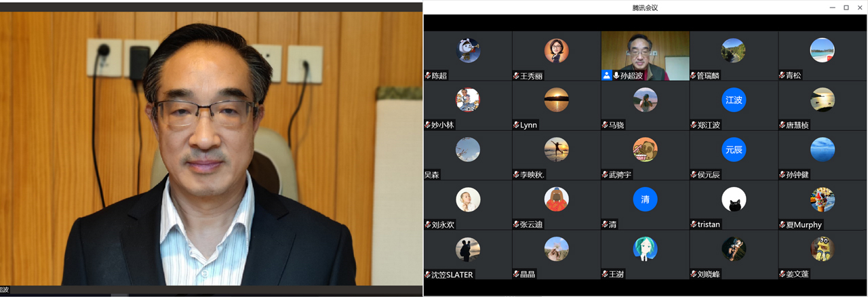Click the blue 江波 avatar circle

pos(734,100)
